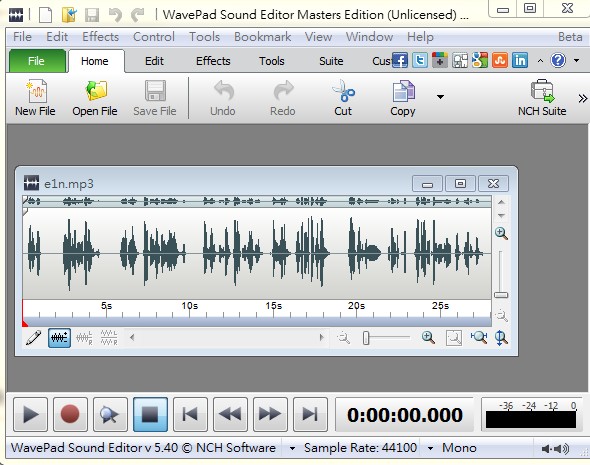Toggle separate L/R channel view
The image size is (590, 465).
pos(109,337)
